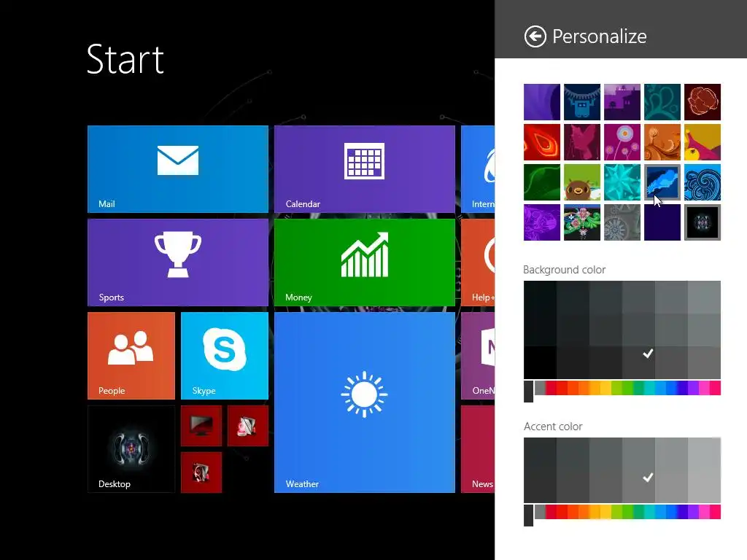Set Accent color strip to orange
This screenshot has width=747, height=560.
(584, 512)
